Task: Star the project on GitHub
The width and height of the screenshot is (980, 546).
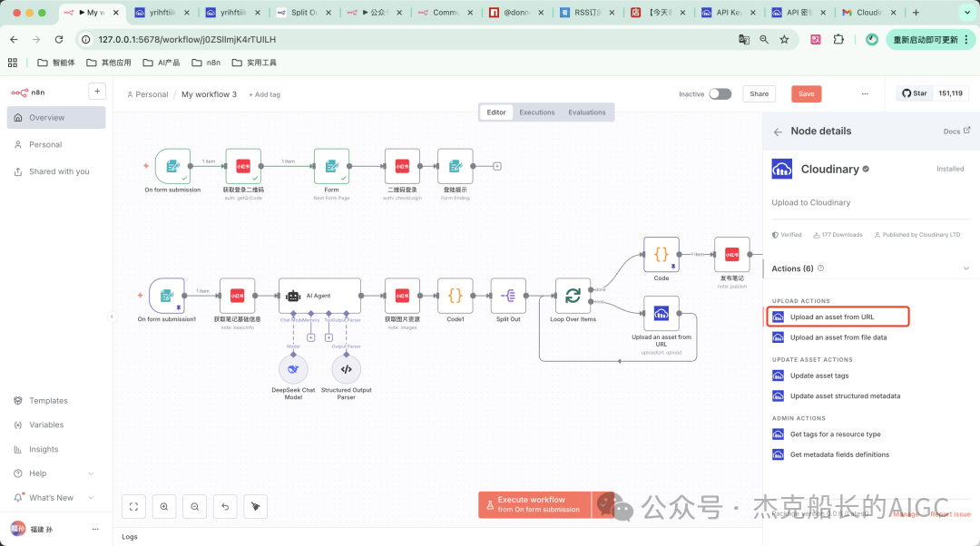Action: coord(915,93)
